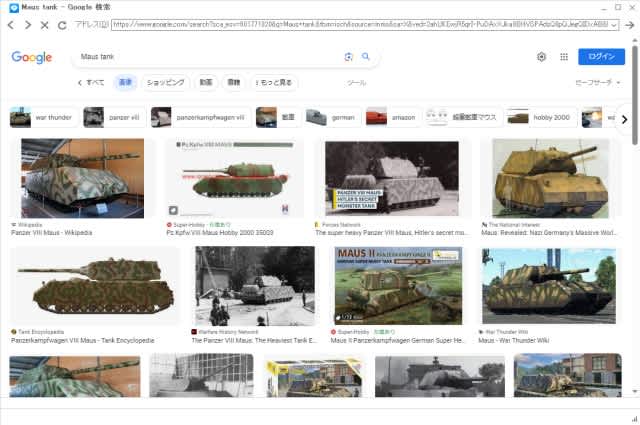This screenshot has height=425, width=640.
Task: Click the magnifier search icon
Action: [x=366, y=56]
